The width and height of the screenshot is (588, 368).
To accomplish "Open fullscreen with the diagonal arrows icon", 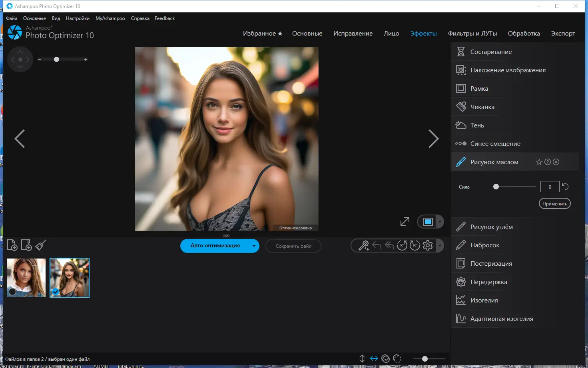I will click(x=405, y=221).
